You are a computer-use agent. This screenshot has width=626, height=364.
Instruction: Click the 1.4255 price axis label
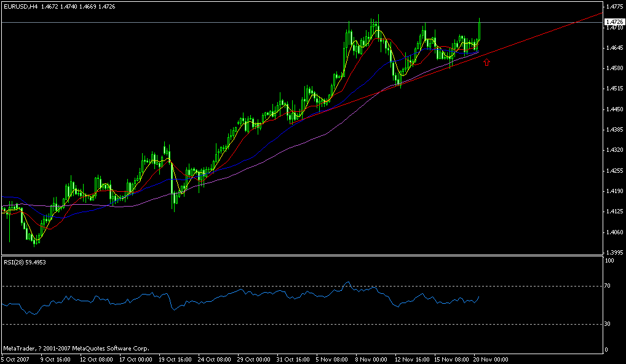pyautogui.click(x=614, y=171)
